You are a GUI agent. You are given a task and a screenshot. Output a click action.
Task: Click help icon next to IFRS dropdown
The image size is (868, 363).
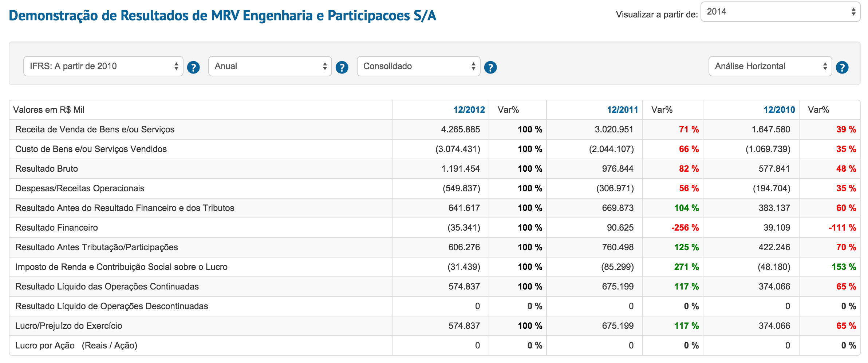tap(193, 67)
